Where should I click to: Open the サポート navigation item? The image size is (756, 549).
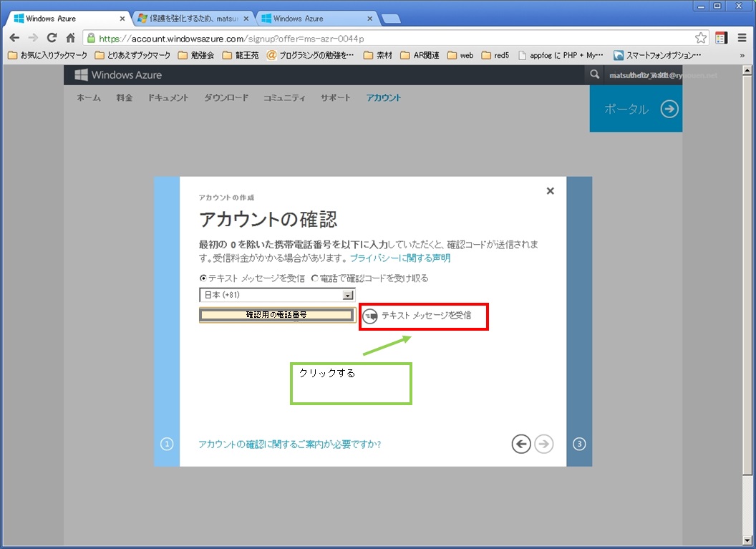click(336, 98)
